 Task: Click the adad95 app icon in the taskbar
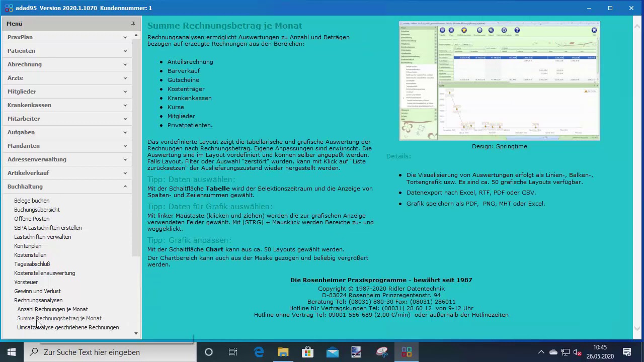(407, 352)
